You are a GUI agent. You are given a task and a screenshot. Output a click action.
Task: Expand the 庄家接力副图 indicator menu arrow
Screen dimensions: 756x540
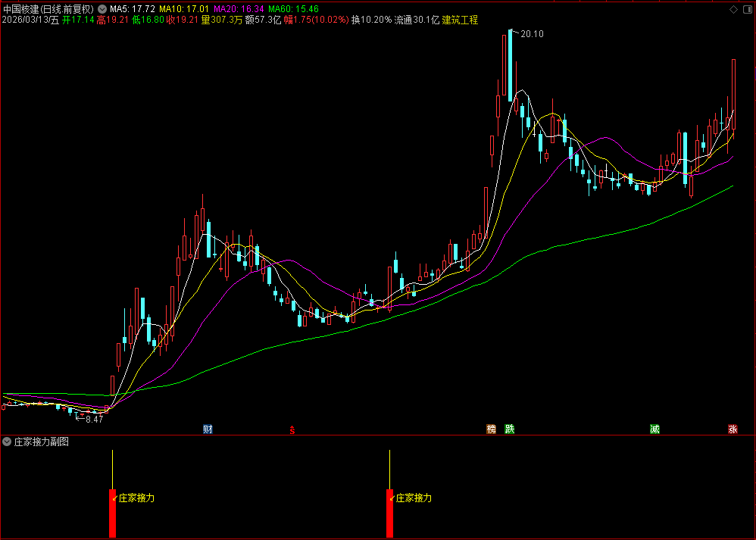(x=7, y=442)
